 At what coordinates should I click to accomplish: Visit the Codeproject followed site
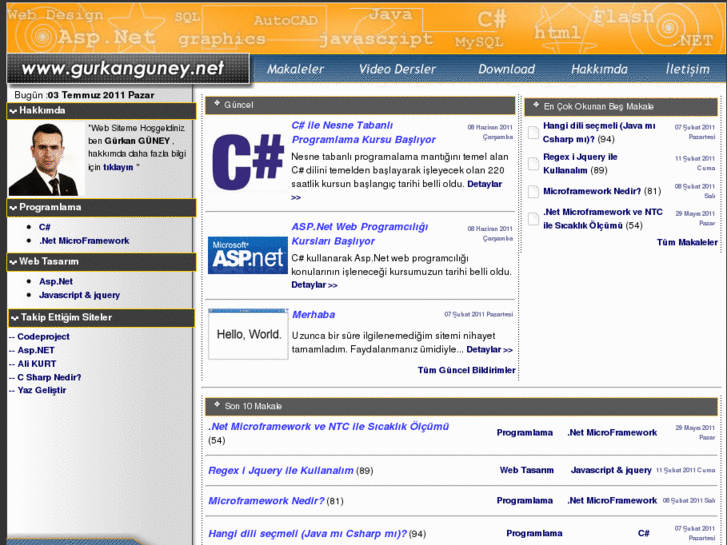coord(43,337)
